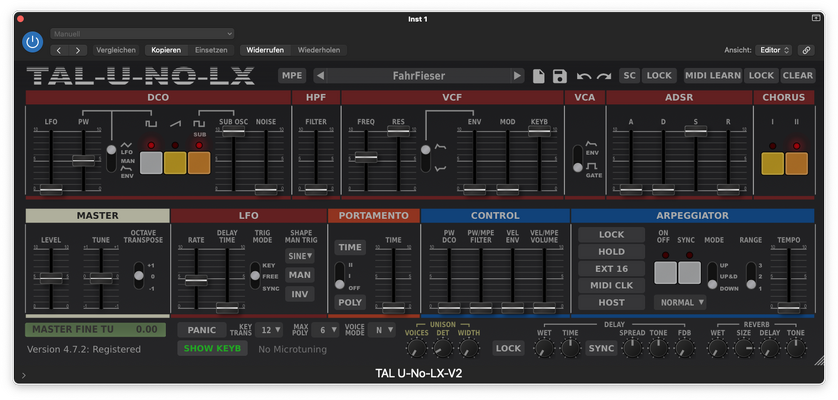Redo change with curved right arrow
Screen dimensions: 838x400
[604, 76]
